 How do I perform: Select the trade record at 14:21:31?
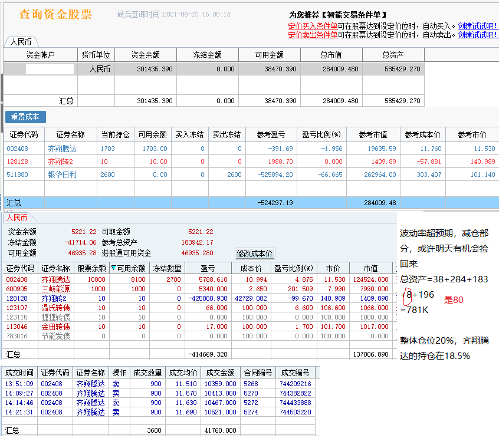19,412
